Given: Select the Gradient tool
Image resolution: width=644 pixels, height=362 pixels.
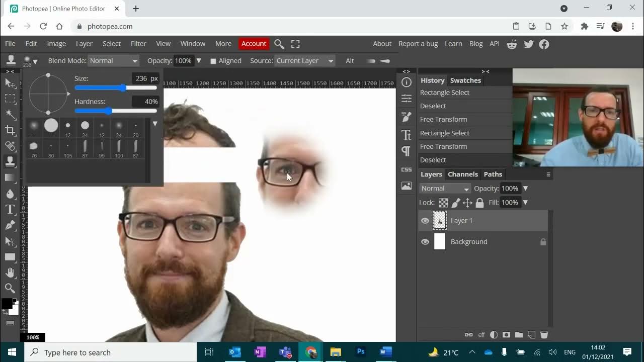Looking at the screenshot, I should click(10, 177).
